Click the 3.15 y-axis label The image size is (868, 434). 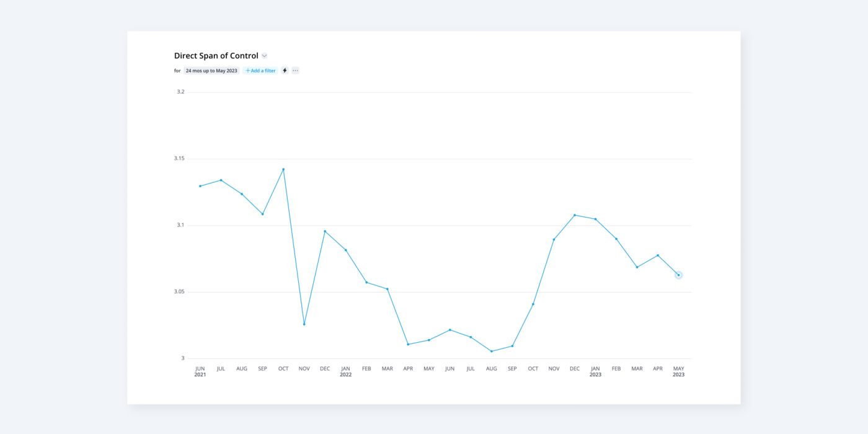(x=180, y=159)
